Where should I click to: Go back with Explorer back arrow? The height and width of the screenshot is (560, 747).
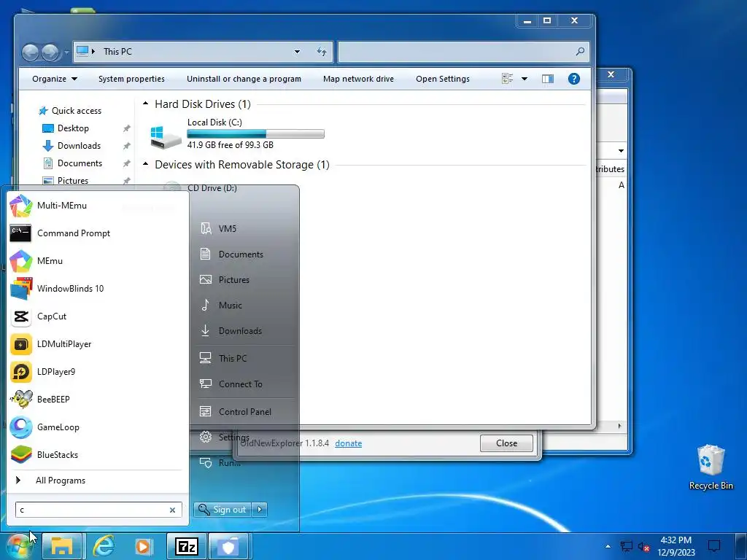pyautogui.click(x=31, y=52)
